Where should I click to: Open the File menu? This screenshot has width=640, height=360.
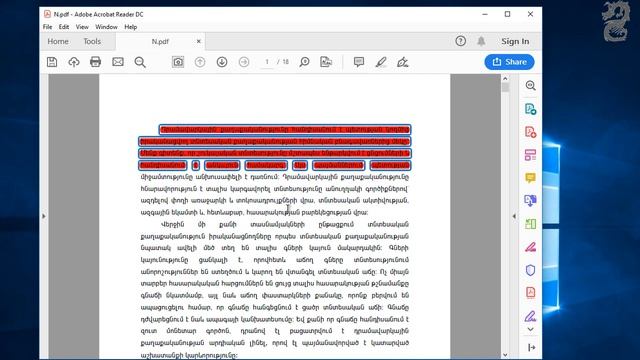pos(47,27)
